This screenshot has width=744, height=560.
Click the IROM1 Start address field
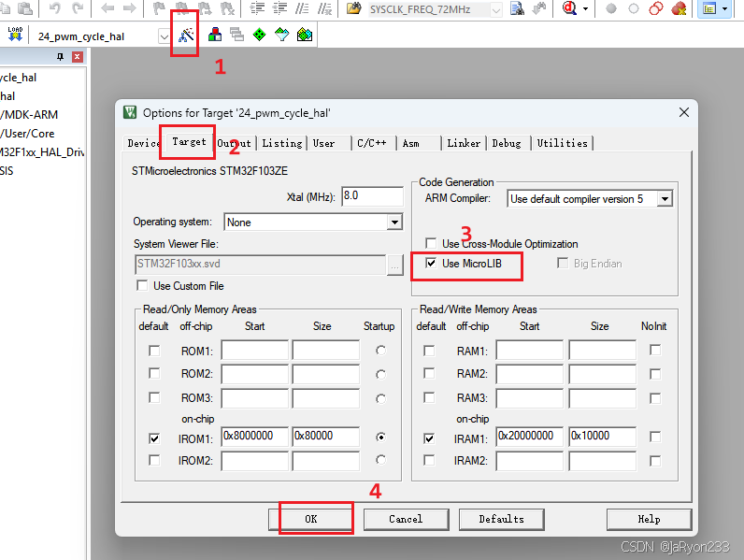(x=254, y=437)
